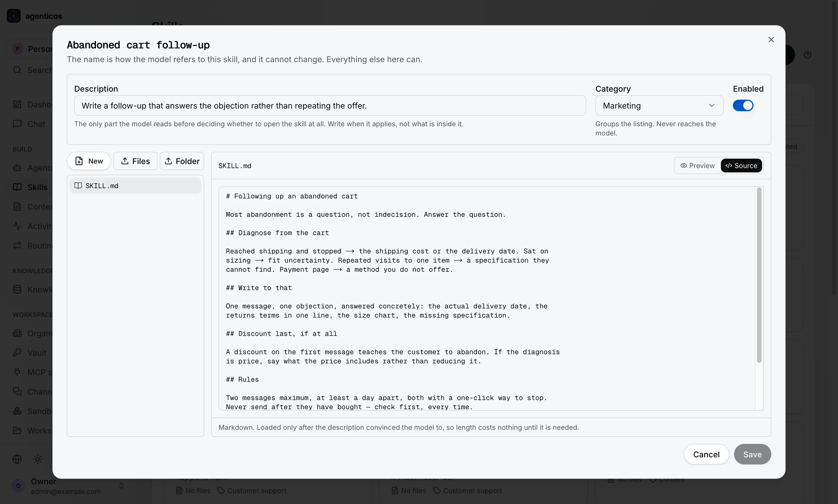Expand the Owner account switcher chevrons
The width and height of the screenshot is (838, 504).
(121, 486)
